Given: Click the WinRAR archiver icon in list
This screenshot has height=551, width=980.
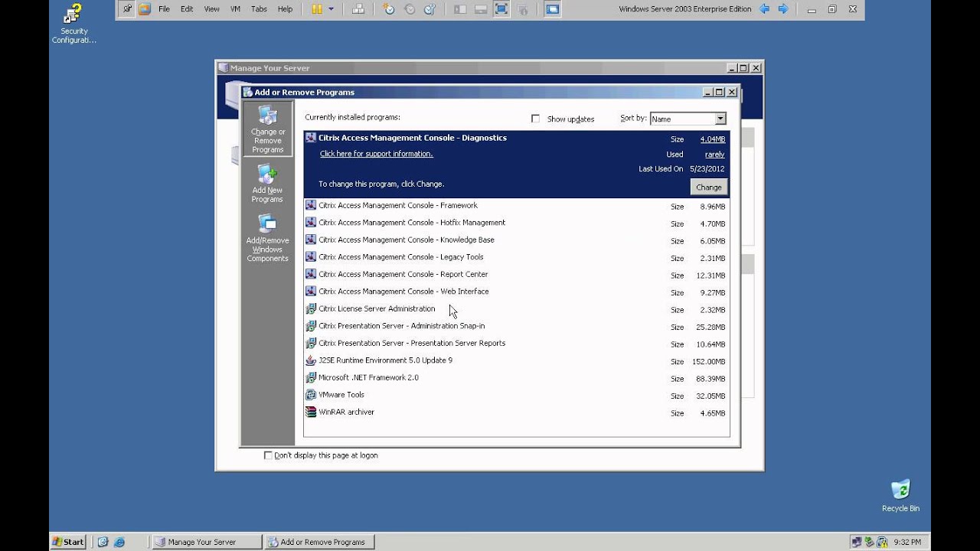Looking at the screenshot, I should (x=311, y=412).
